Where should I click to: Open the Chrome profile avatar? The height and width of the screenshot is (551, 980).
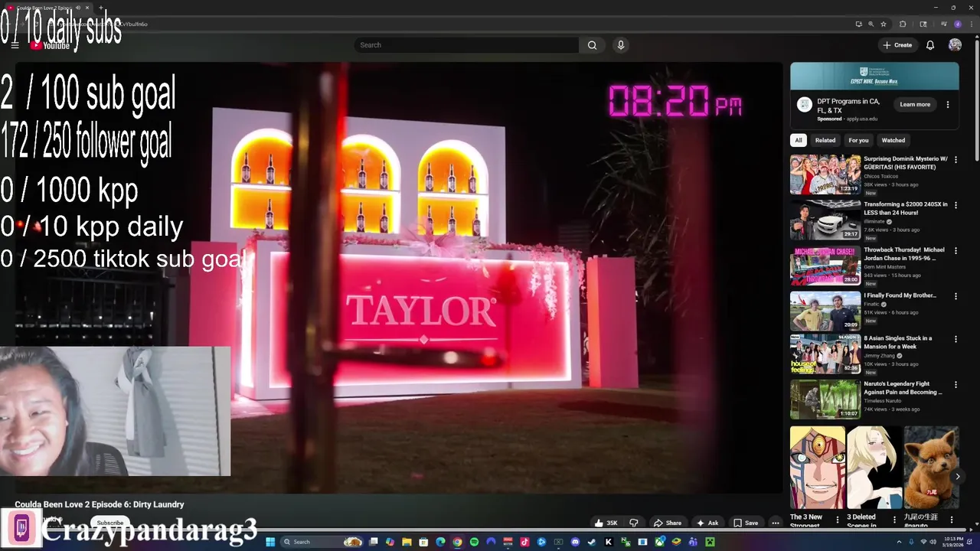coord(958,24)
